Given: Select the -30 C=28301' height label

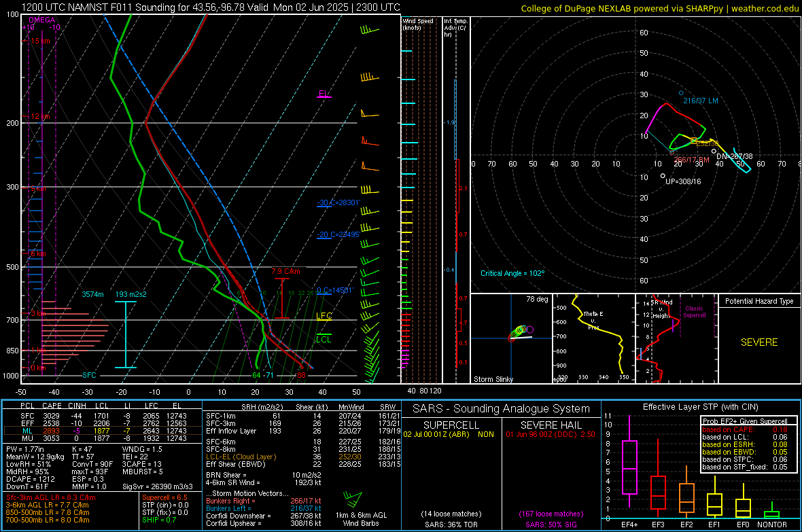Looking at the screenshot, I should click(338, 202).
